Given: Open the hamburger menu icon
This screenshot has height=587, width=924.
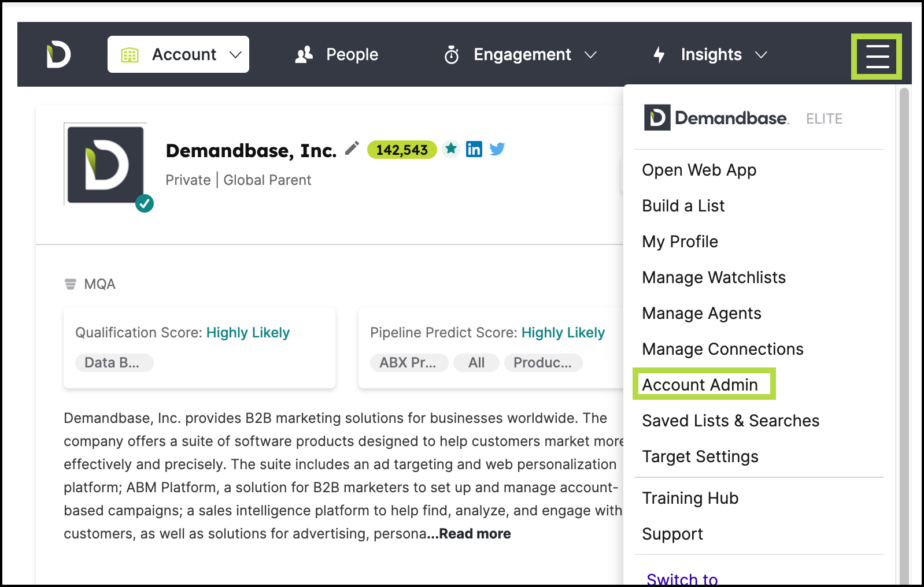Looking at the screenshot, I should point(877,56).
